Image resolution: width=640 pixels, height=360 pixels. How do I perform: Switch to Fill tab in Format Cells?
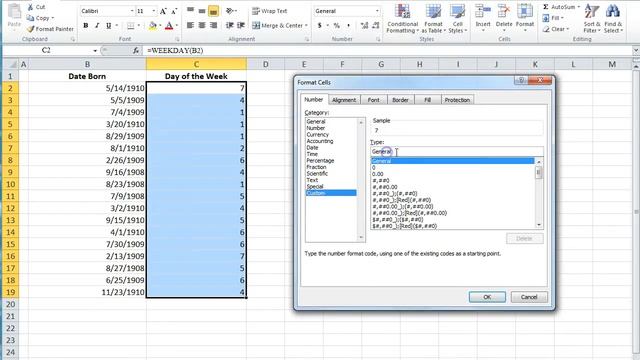[x=427, y=100]
